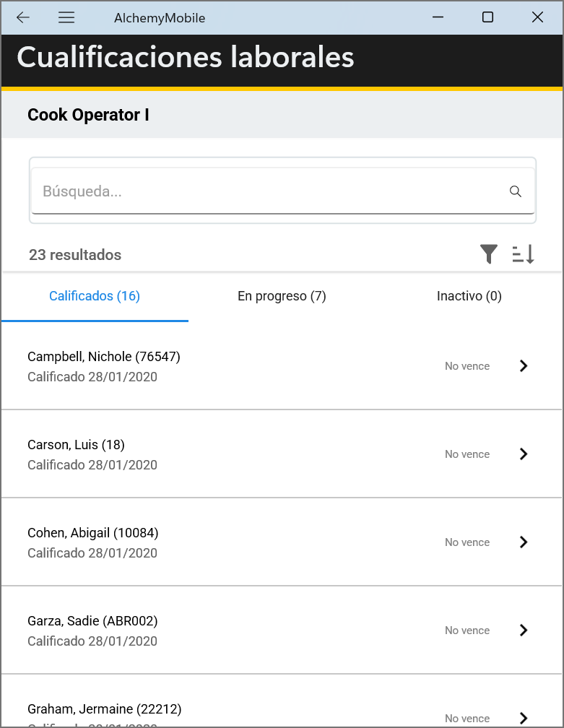Screen dimensions: 564x728
Task: Open Garza, Sadie (ABR002) entry
Action: coord(92,621)
